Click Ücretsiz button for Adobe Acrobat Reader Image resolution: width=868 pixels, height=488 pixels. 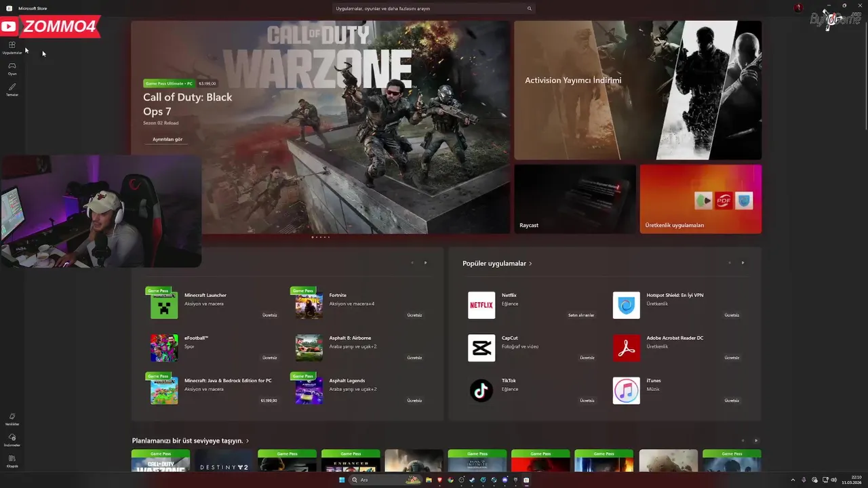click(x=732, y=358)
